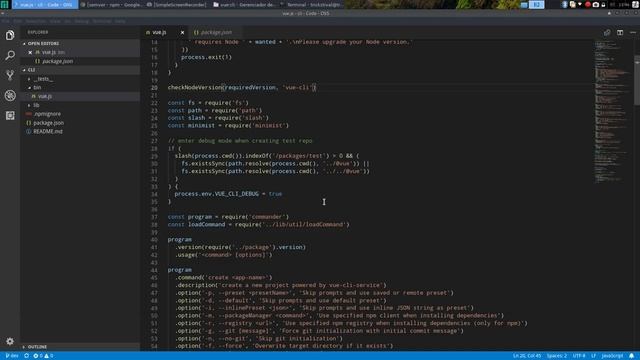The height and width of the screenshot is (360, 640).
Task: Open the Explorer view in activity bar
Action: [x=10, y=35]
